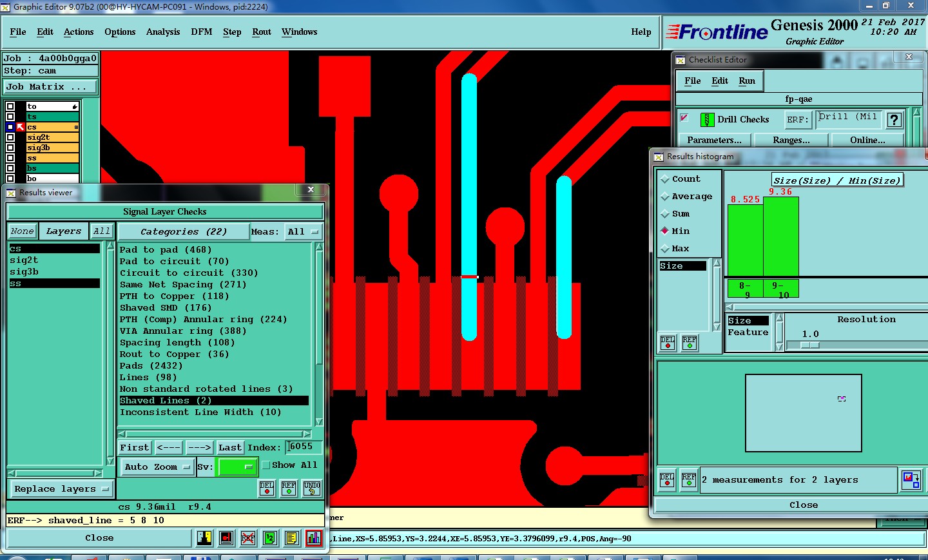Image resolution: width=928 pixels, height=560 pixels.
Task: Open the File menu in Graphic Editor
Action: 18,32
